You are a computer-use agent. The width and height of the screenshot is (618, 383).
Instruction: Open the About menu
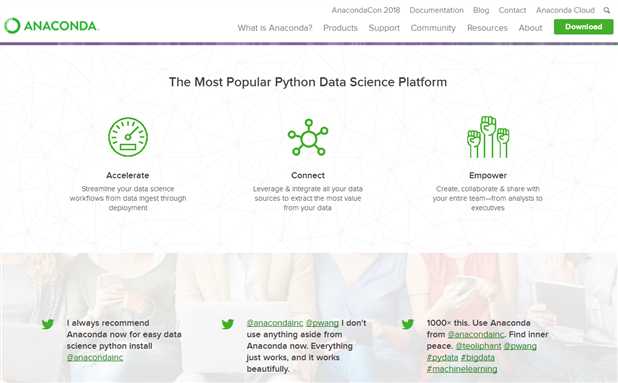[x=531, y=28]
